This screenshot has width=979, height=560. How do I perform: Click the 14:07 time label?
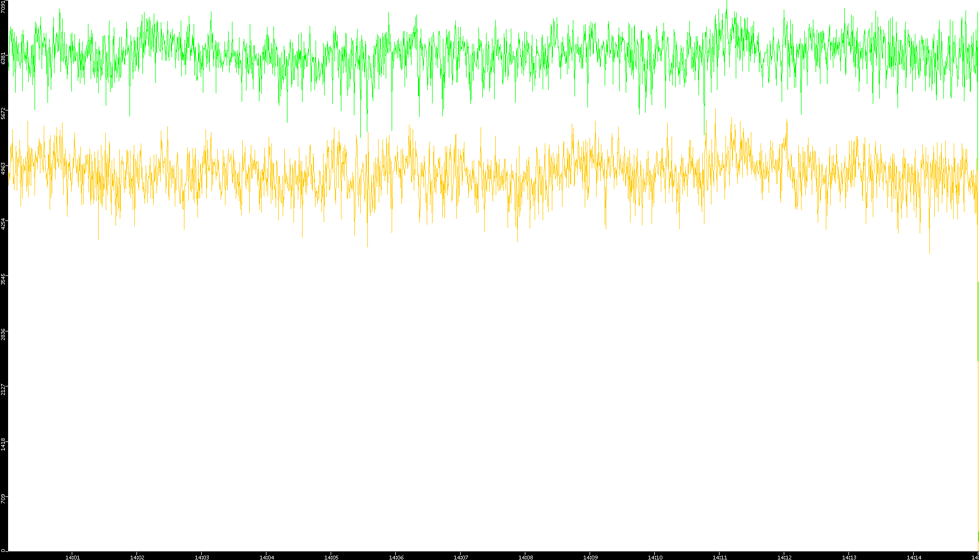[x=461, y=557]
